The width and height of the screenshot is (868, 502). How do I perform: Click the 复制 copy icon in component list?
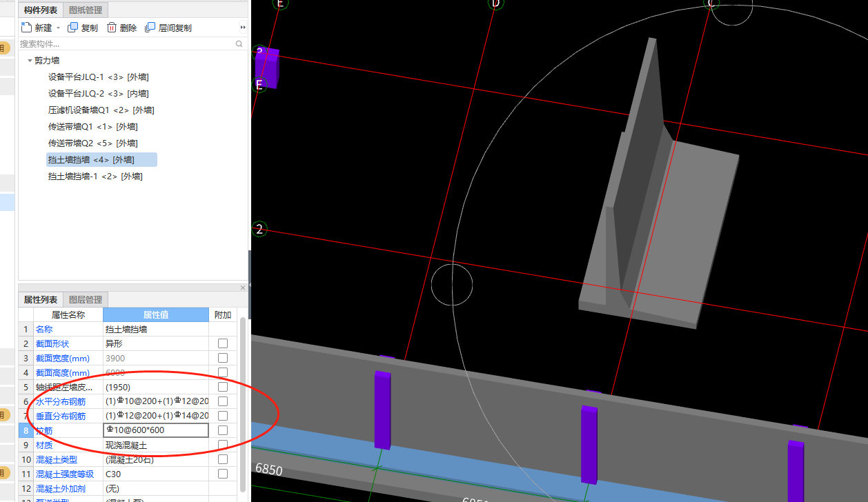[72, 28]
